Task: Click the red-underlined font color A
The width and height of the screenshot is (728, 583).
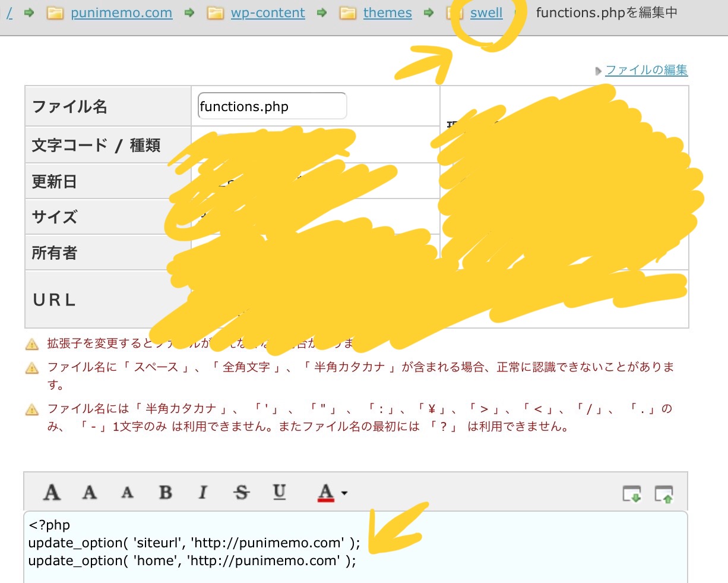Action: (325, 492)
